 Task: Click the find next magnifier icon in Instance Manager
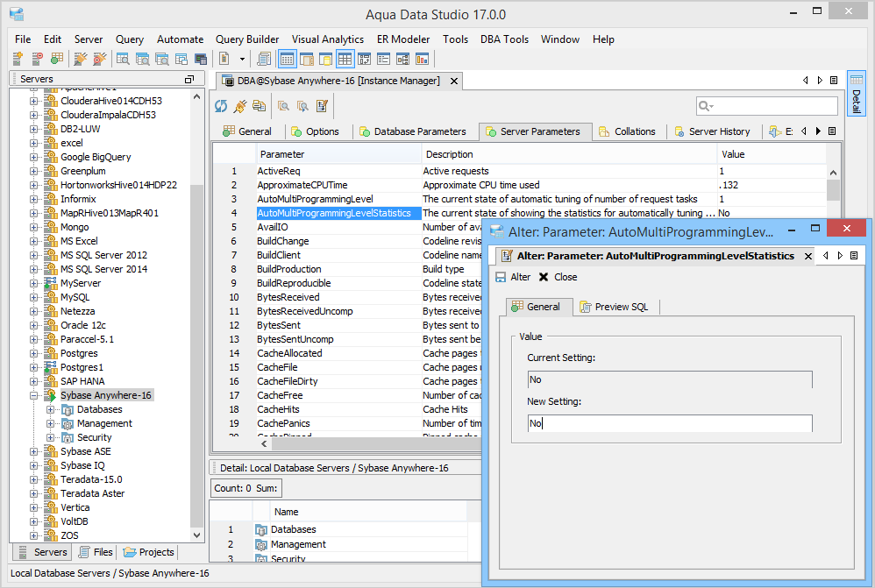(x=303, y=106)
